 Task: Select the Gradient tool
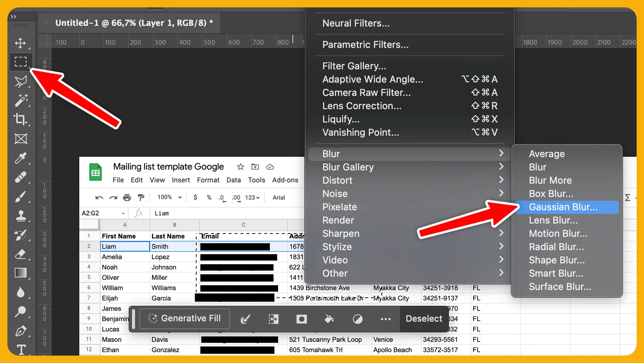coord(21,273)
